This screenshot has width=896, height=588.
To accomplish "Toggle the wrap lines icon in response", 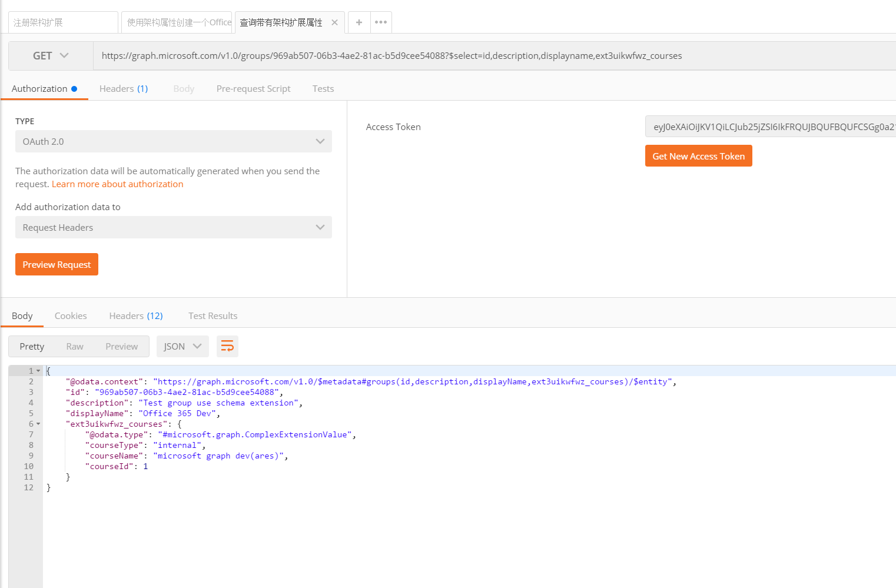I will pos(227,347).
